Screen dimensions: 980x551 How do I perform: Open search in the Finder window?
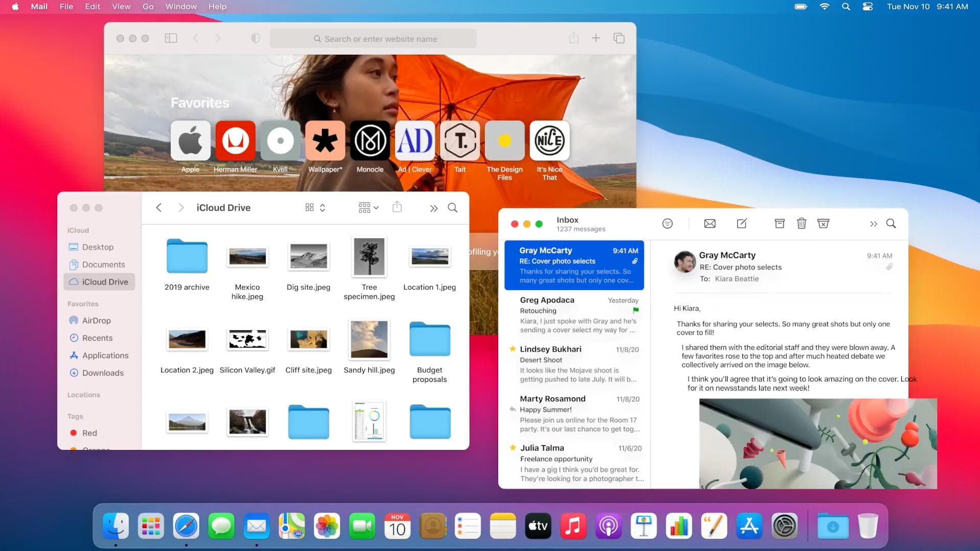click(452, 208)
